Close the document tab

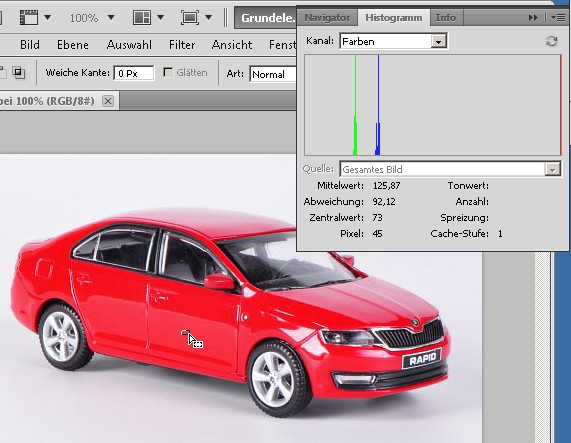click(x=108, y=101)
